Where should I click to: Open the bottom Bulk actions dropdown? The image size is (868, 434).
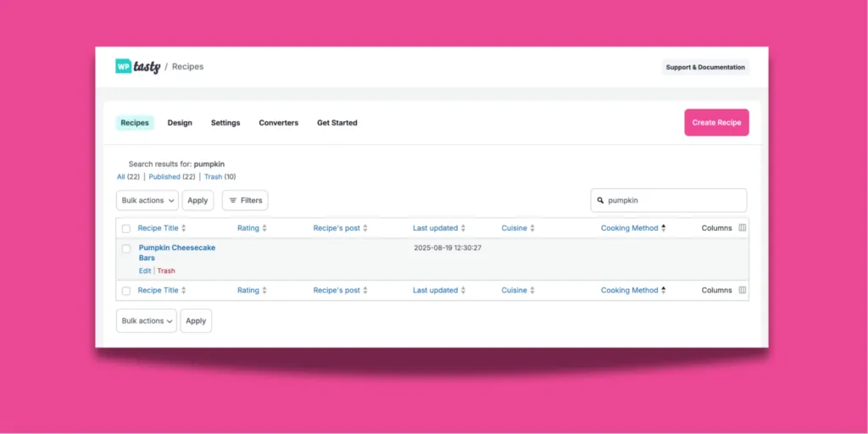click(x=147, y=321)
